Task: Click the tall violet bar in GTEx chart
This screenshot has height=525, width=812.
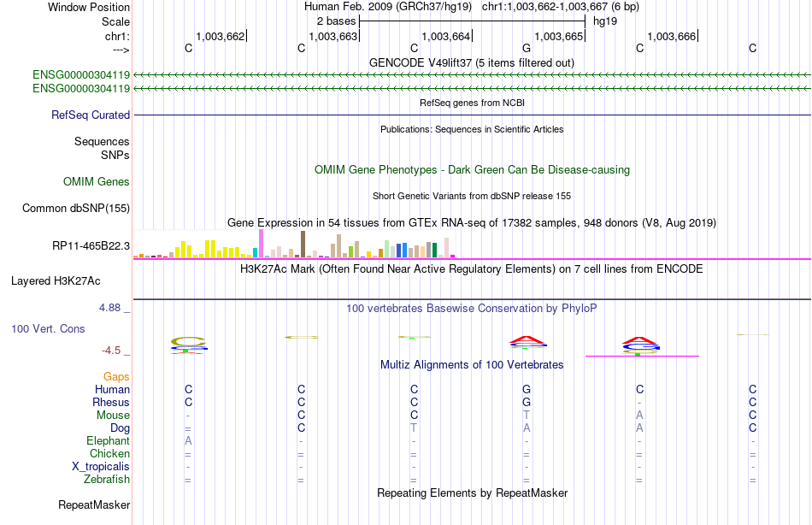Action: [261, 244]
